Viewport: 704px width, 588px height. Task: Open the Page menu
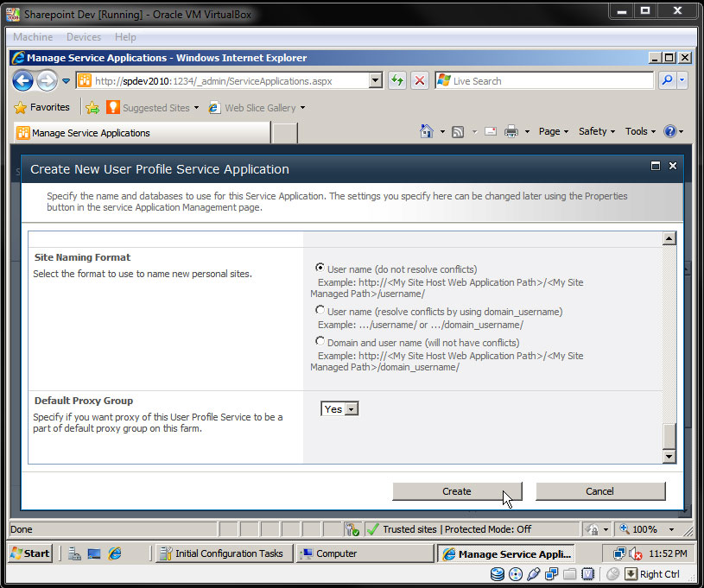pos(554,131)
